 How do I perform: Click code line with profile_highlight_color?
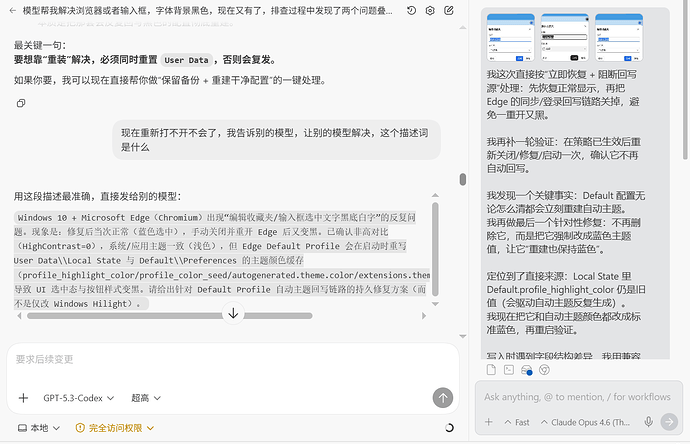click(223, 275)
